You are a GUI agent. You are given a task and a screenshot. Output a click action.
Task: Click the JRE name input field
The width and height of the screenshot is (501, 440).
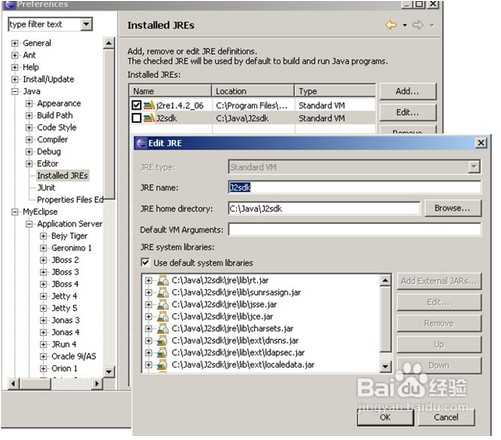[x=354, y=187]
